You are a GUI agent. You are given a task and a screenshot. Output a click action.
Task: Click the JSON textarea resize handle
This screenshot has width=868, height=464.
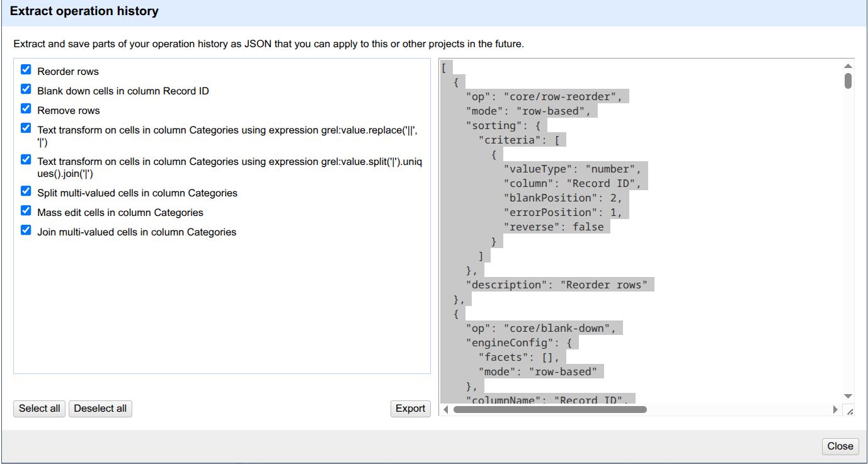click(849, 411)
